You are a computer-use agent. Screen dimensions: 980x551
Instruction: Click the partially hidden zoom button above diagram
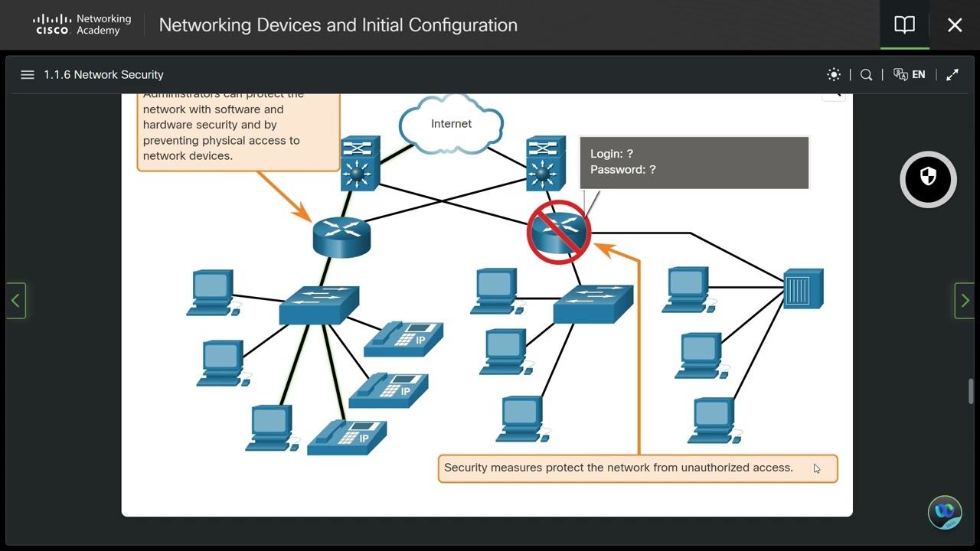pos(834,96)
